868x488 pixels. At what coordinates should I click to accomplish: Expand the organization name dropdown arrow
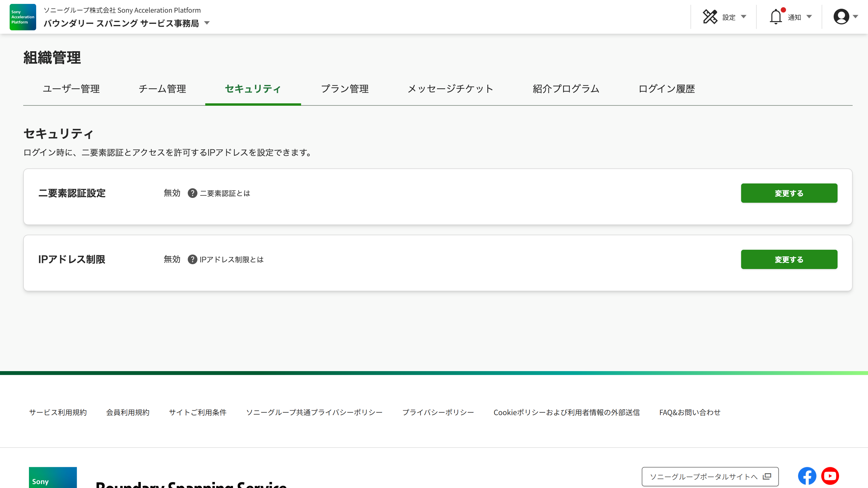(x=207, y=23)
